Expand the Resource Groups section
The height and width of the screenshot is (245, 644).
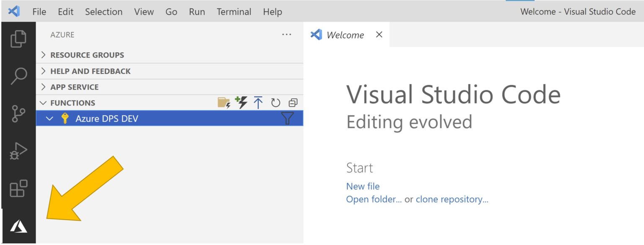pos(87,55)
